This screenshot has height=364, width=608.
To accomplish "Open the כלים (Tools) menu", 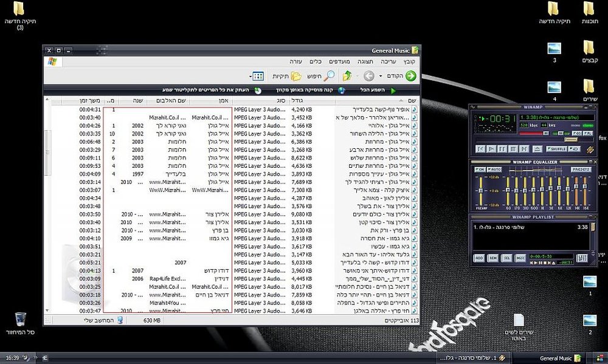I will click(x=315, y=61).
